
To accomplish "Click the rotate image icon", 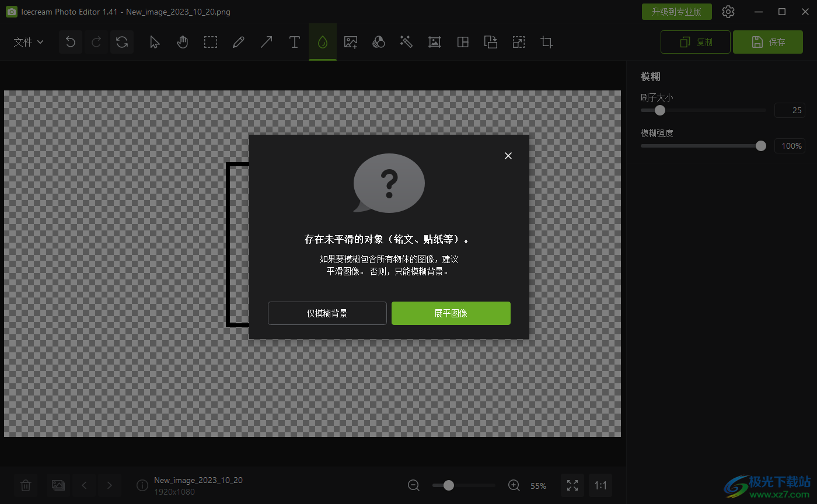I will pos(491,42).
